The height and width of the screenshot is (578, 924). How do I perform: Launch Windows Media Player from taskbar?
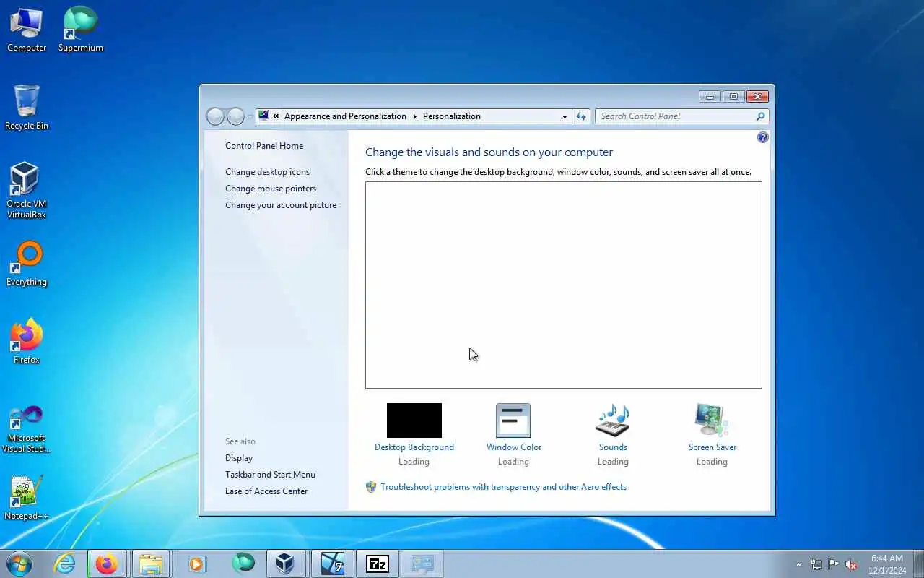click(196, 564)
